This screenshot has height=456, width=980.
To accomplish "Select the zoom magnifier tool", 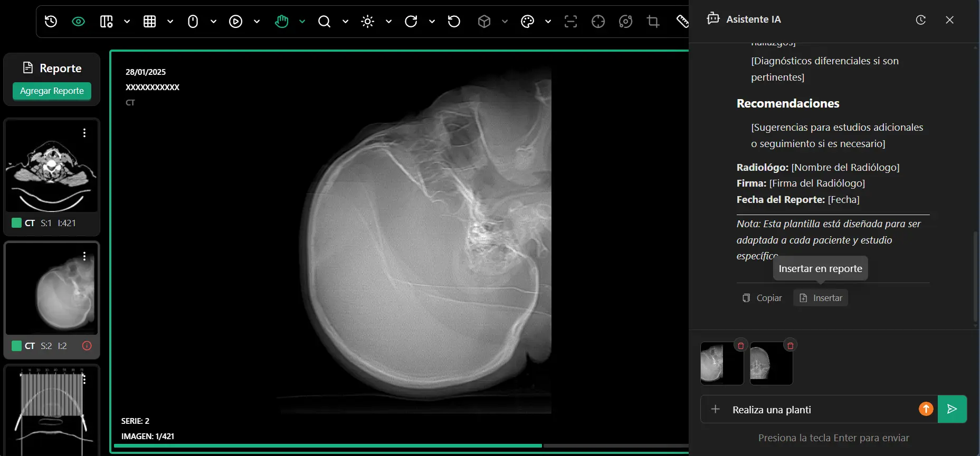I will pyautogui.click(x=324, y=22).
